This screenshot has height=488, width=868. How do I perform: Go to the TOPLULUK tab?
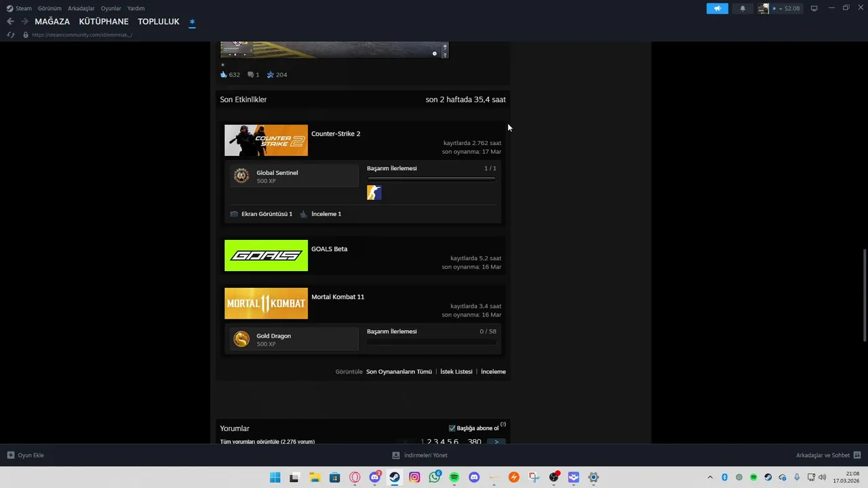coord(159,22)
